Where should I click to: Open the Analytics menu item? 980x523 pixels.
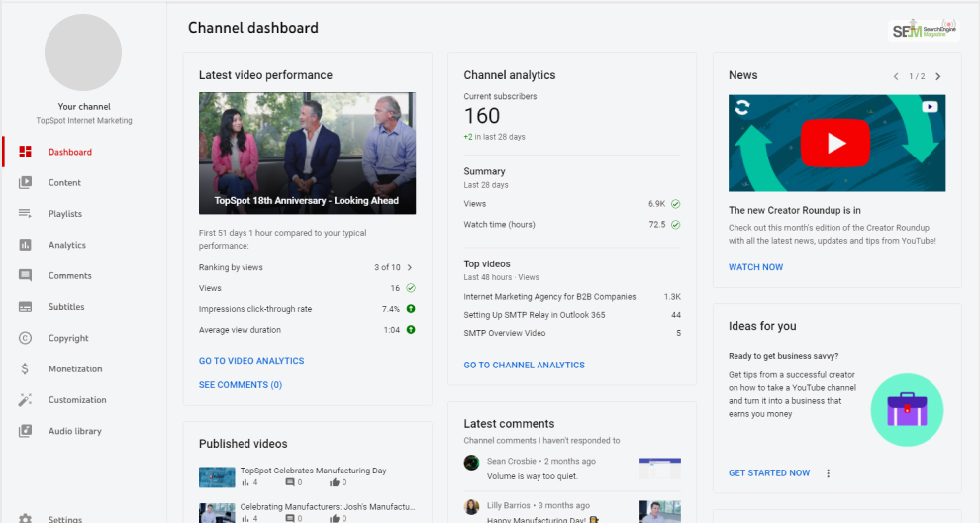coord(67,245)
